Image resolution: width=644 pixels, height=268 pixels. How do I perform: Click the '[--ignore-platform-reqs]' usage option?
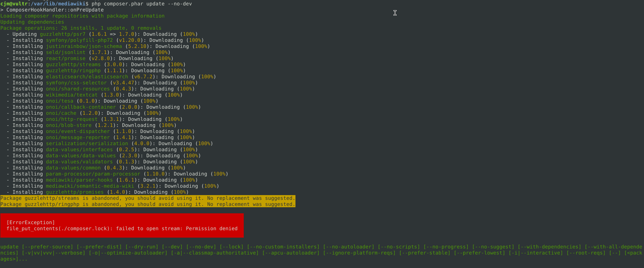pyautogui.click(x=359, y=253)
